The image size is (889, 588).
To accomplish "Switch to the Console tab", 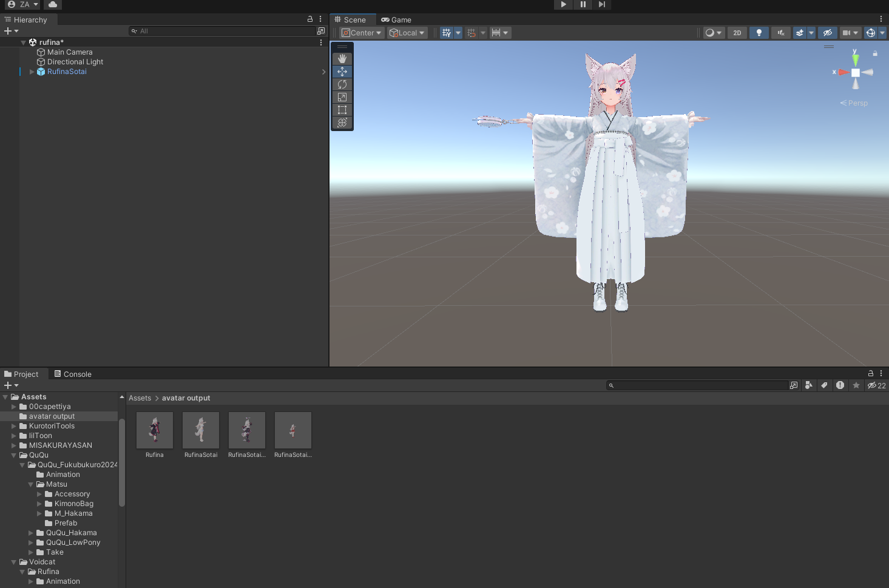I will [73, 374].
